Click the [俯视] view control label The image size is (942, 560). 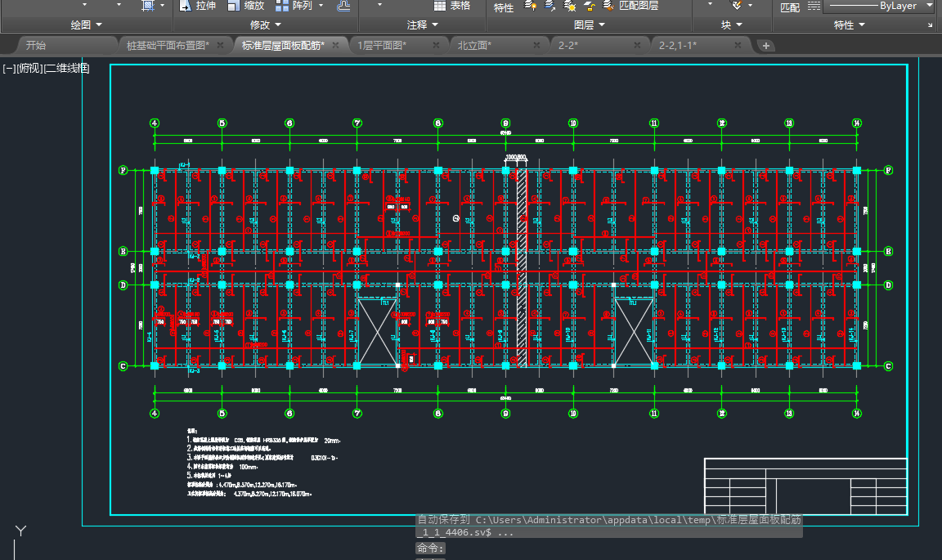(29, 69)
